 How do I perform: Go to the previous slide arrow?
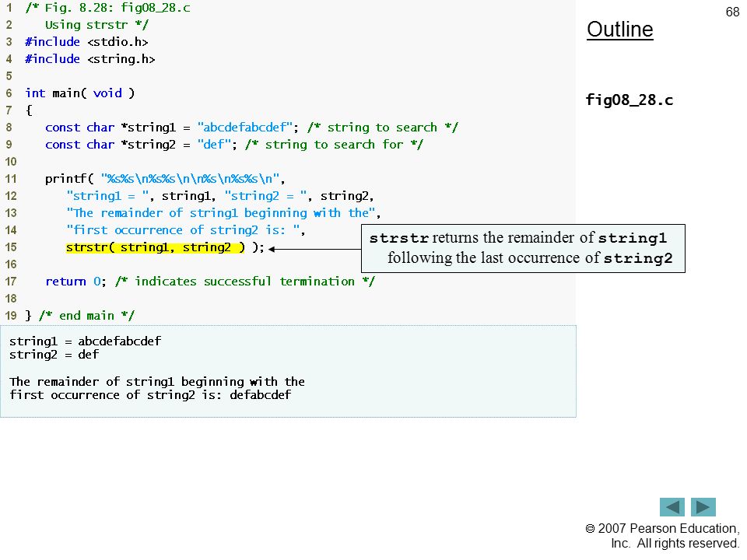point(672,506)
